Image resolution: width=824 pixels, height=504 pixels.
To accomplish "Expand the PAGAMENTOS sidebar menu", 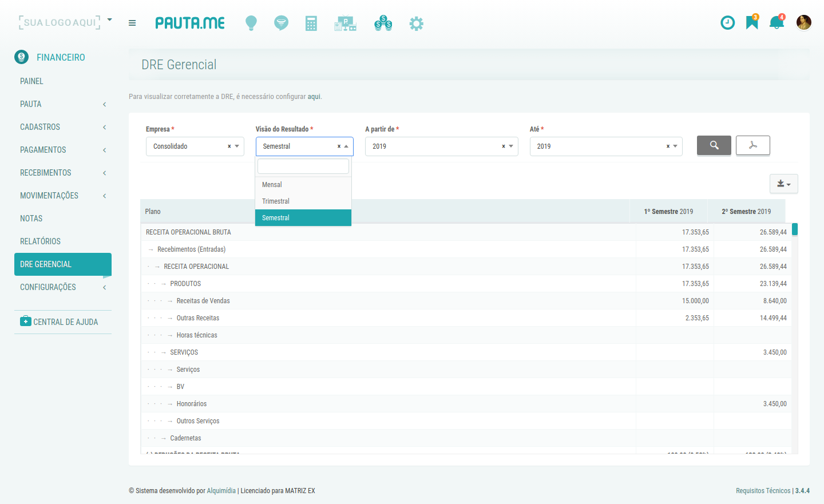I will pyautogui.click(x=63, y=150).
